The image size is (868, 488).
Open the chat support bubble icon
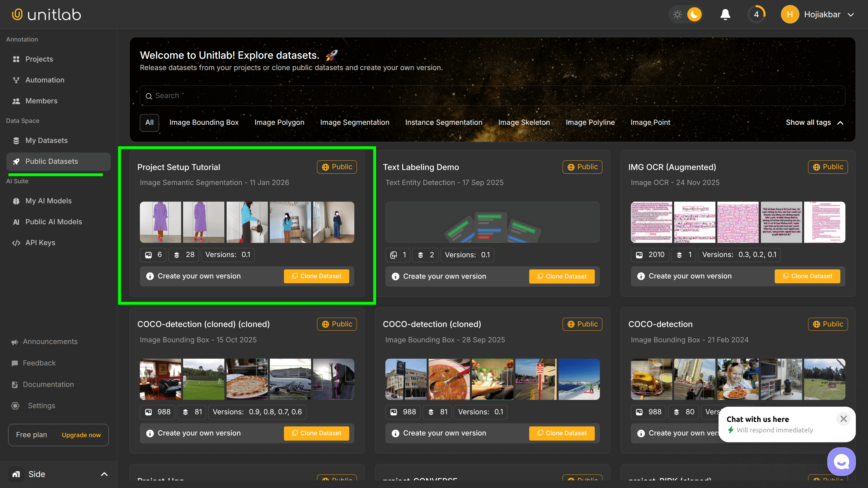point(841,462)
